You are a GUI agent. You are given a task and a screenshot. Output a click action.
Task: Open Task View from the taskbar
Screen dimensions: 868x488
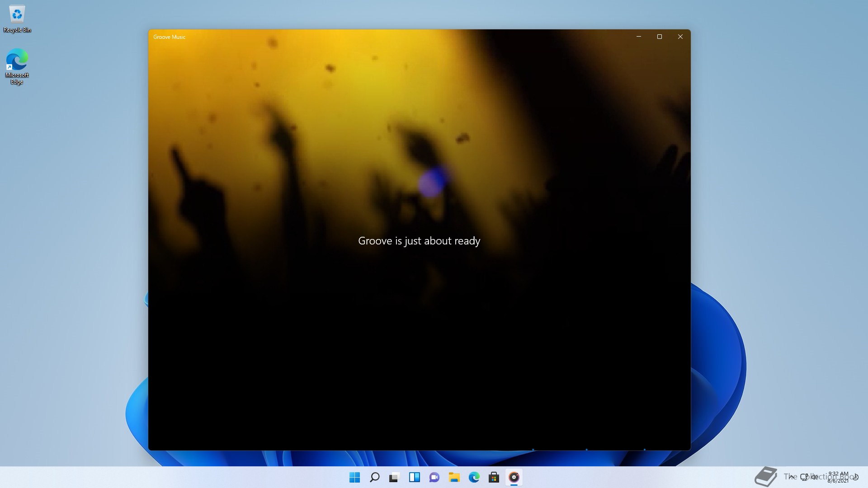point(395,477)
